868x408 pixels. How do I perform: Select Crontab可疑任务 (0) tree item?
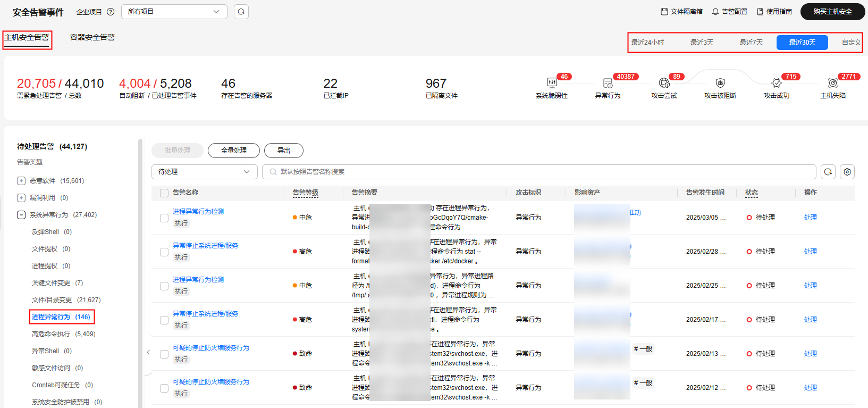[x=62, y=385]
